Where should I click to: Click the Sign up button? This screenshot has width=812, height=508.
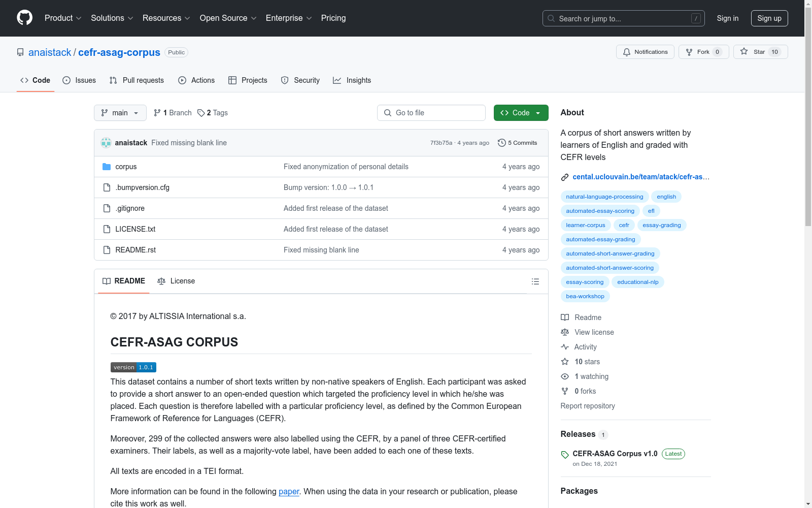click(x=769, y=18)
